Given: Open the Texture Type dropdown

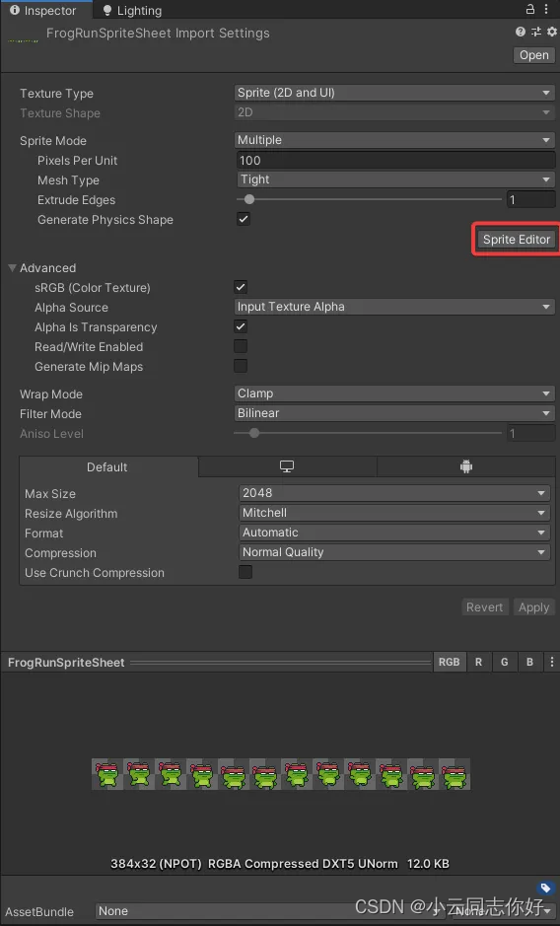Looking at the screenshot, I should [x=394, y=93].
